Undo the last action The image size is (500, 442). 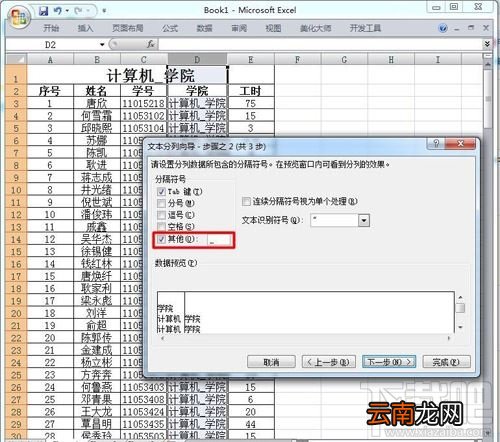coord(57,11)
